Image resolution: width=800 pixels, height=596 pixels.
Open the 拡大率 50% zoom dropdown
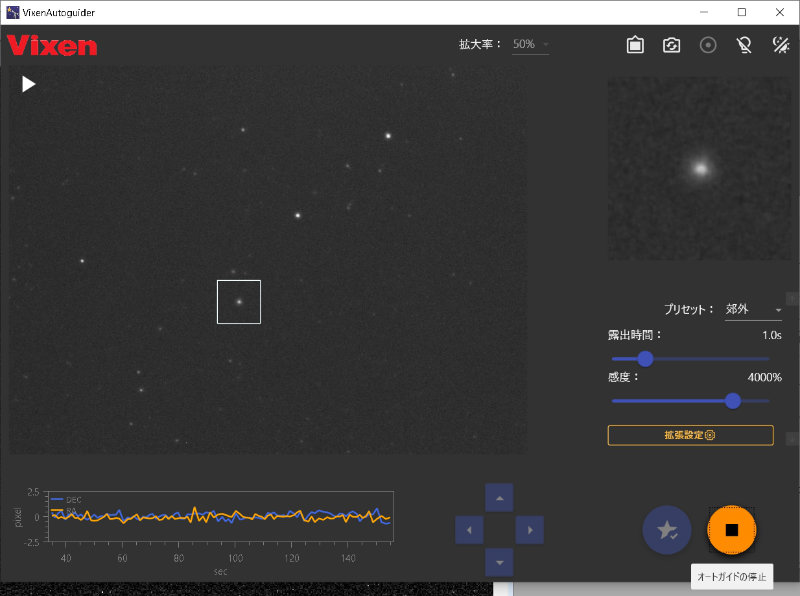[x=530, y=45]
